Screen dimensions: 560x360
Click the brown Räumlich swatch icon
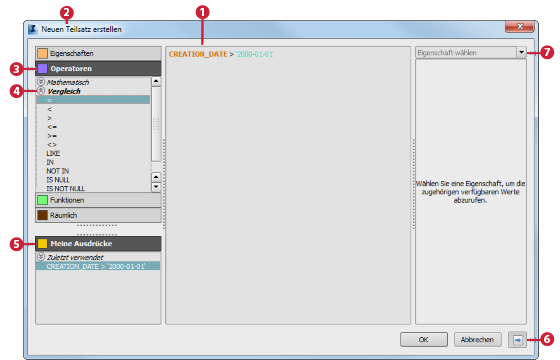coord(42,215)
